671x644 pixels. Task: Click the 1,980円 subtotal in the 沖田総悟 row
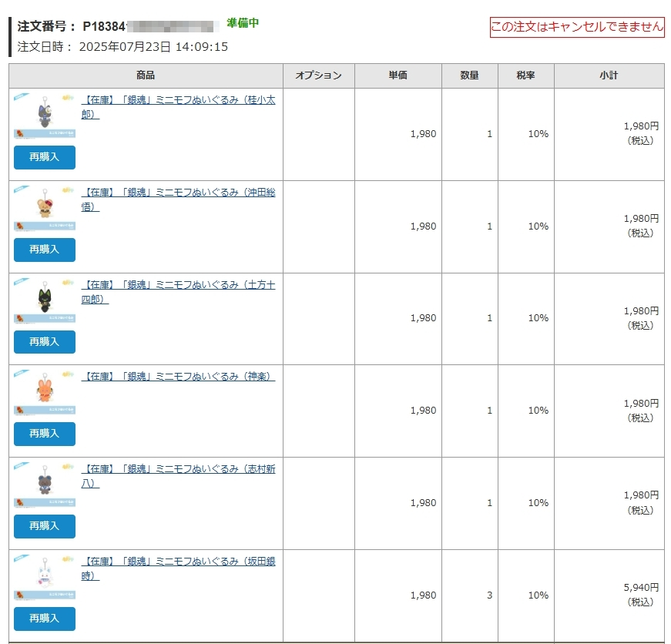(x=641, y=219)
